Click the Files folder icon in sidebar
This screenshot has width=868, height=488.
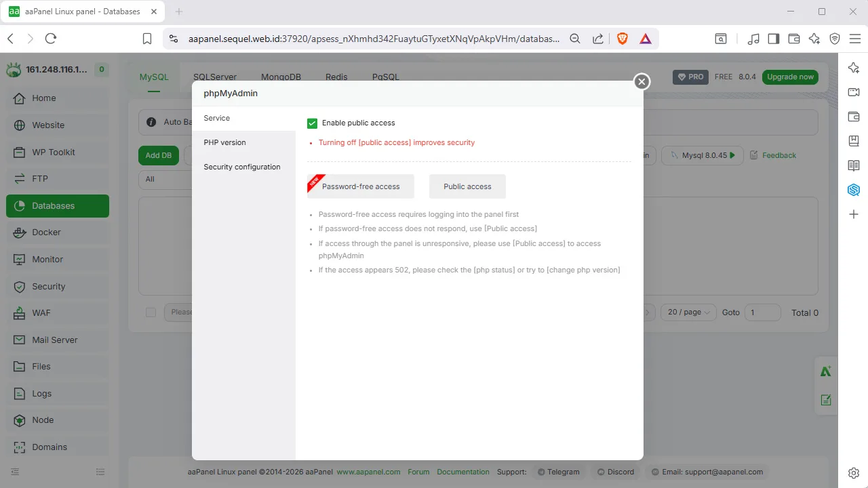[19, 367]
